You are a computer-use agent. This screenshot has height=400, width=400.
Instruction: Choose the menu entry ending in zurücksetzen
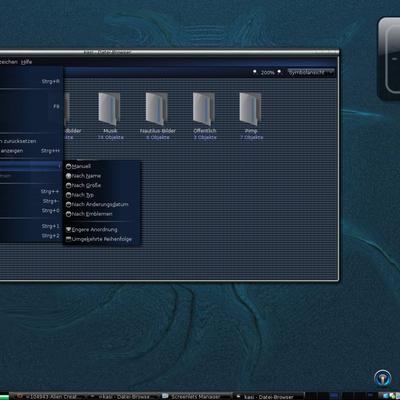click(31, 141)
